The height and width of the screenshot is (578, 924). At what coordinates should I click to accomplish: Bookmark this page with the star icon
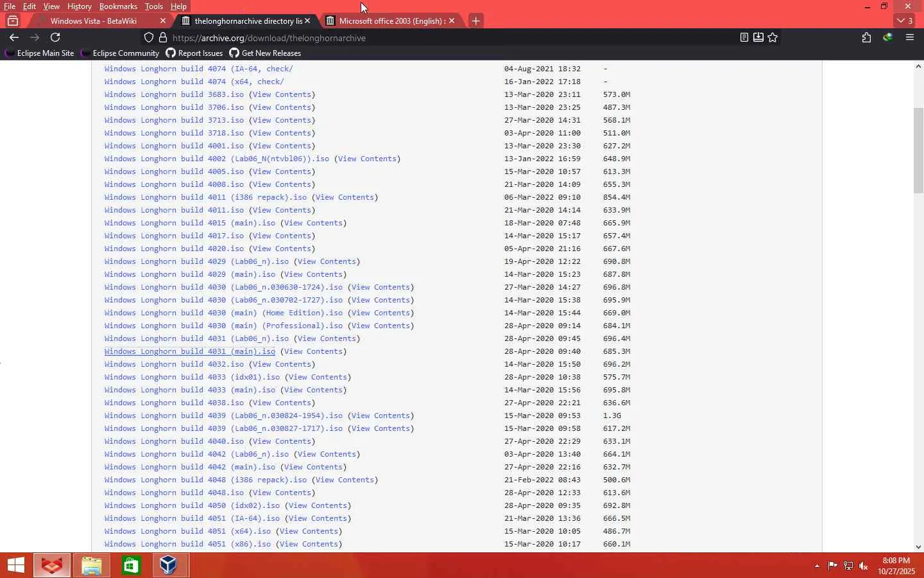coord(773,37)
